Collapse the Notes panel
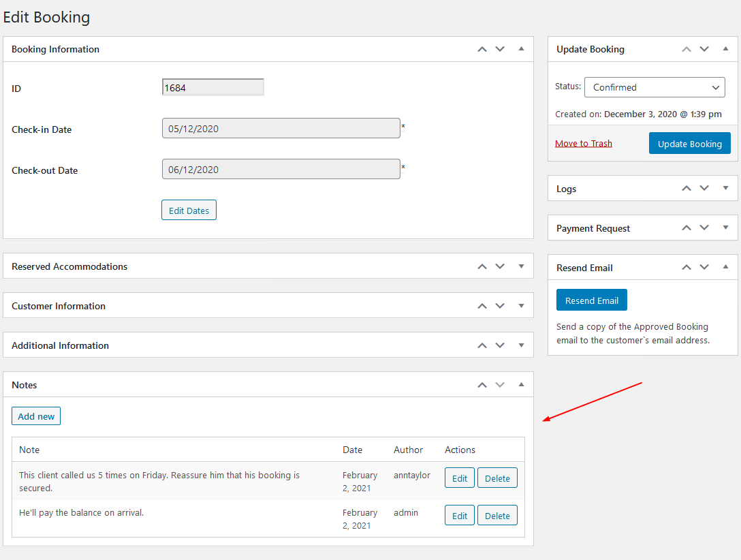This screenshot has height=560, width=741. (x=521, y=384)
